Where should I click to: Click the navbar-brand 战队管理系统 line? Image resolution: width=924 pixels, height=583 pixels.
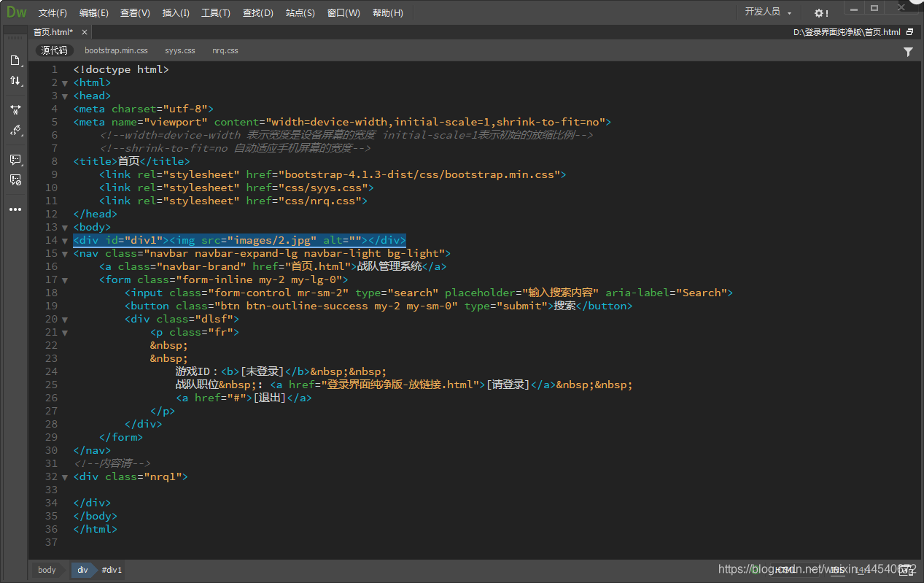[x=273, y=266]
